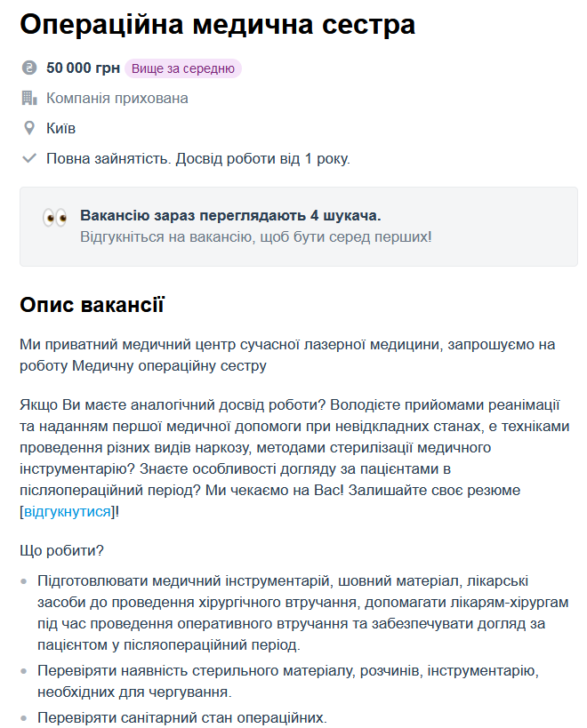Click the Вакансію зараз переглядають 4 шукача notice
Viewport: 587px width, 728px height.
230,216
